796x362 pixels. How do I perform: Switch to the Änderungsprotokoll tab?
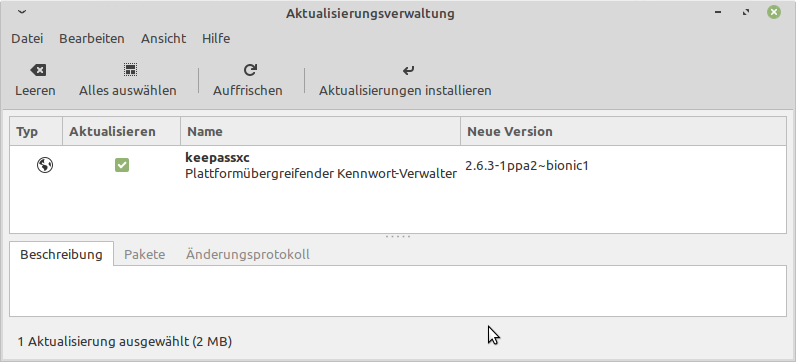pyautogui.click(x=248, y=254)
